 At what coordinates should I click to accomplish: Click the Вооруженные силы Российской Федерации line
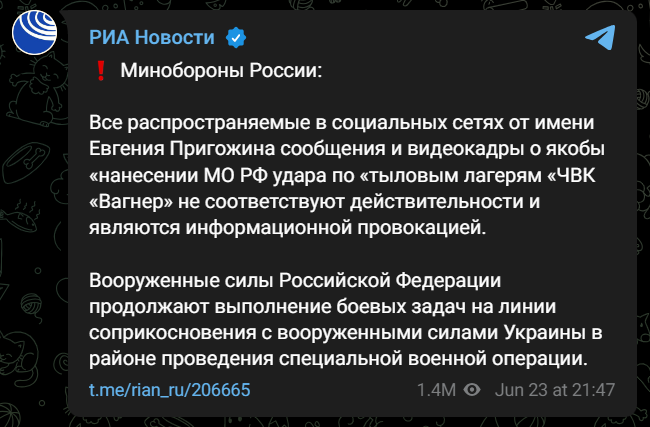point(295,281)
